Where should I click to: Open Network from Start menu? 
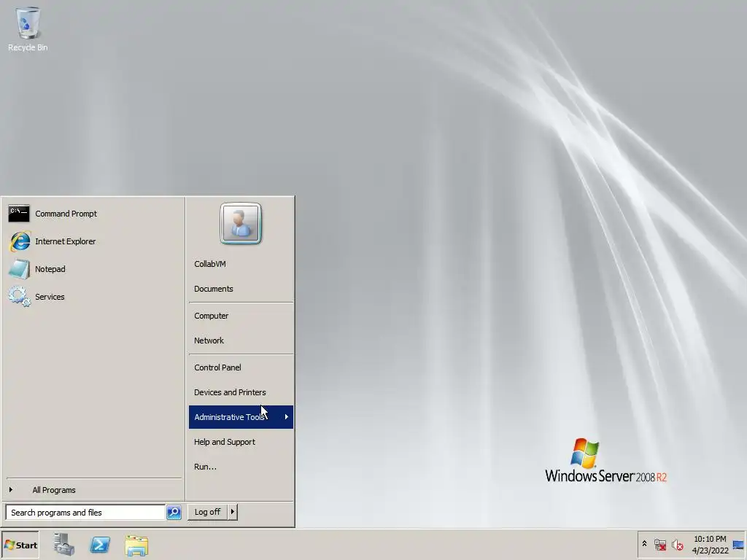(x=241, y=341)
